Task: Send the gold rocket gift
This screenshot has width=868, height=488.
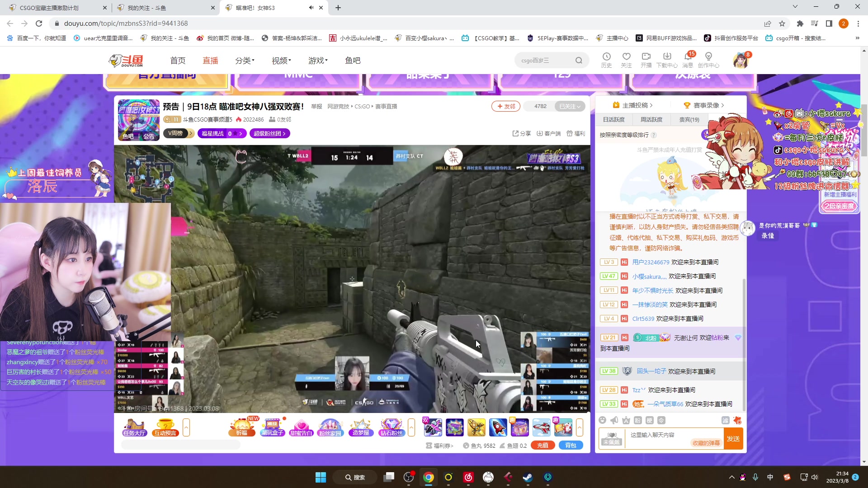Action: pos(476,427)
